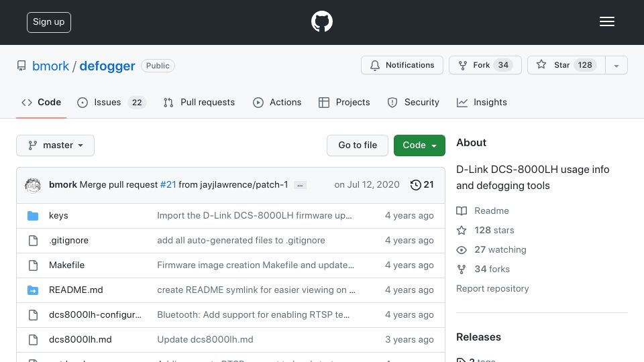Viewport: 644px width, 362px height.
Task: Click the Fork button
Action: 485,65
